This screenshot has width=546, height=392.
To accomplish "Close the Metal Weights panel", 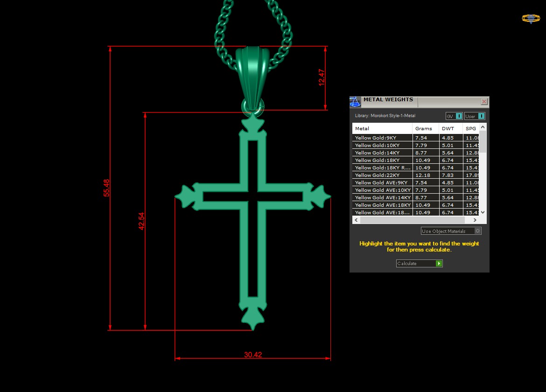I will [484, 101].
